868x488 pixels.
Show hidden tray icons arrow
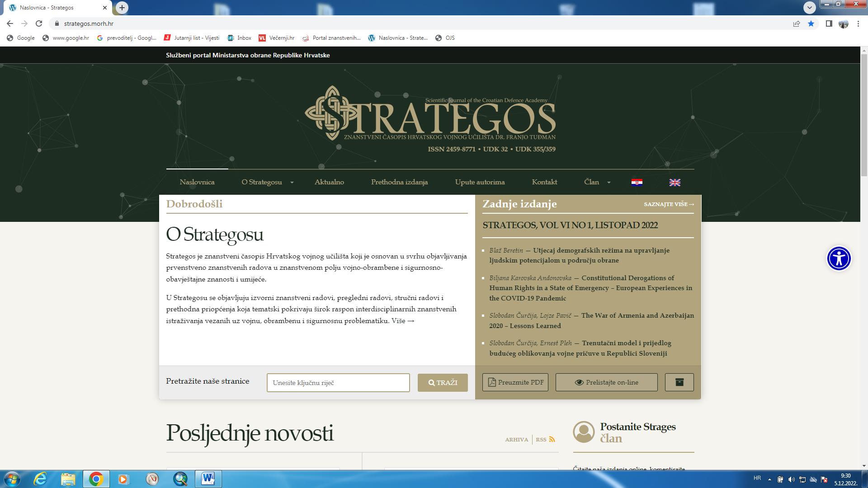click(769, 479)
